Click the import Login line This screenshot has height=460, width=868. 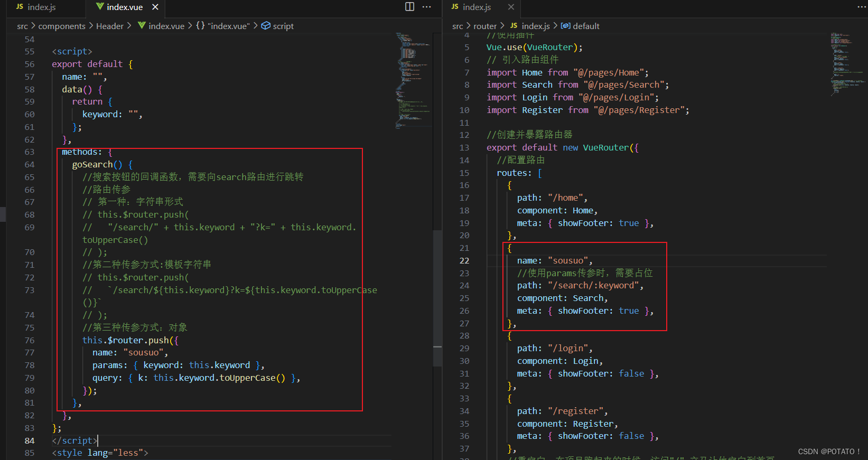coord(573,97)
